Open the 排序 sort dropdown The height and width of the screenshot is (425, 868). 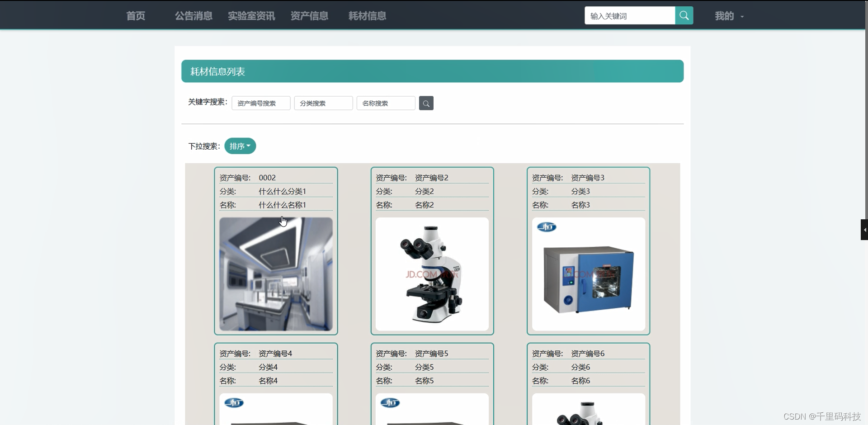pyautogui.click(x=240, y=146)
